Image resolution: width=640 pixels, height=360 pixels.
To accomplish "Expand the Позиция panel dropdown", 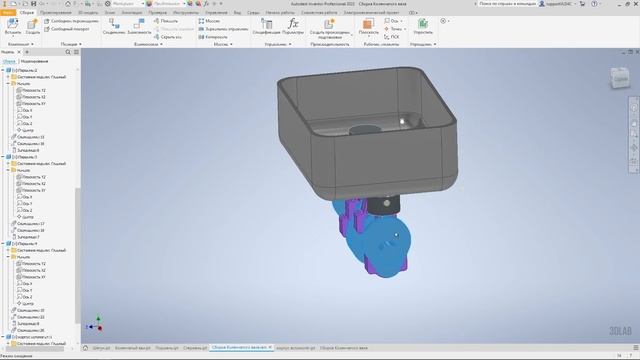I will coord(71,44).
